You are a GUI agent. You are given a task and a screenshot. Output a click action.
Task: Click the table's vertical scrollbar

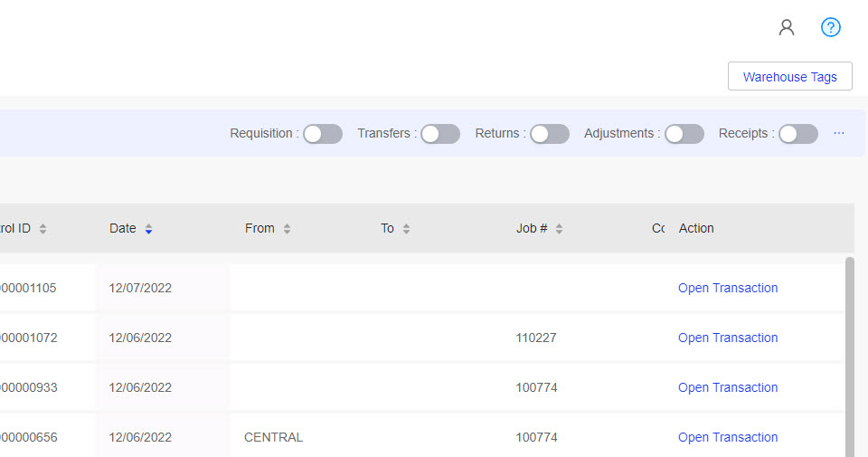coord(850,357)
